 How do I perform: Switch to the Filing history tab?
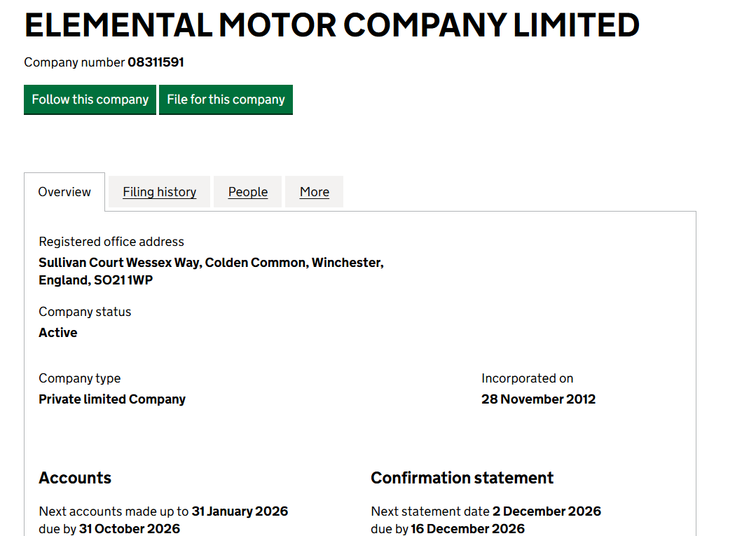click(x=159, y=192)
